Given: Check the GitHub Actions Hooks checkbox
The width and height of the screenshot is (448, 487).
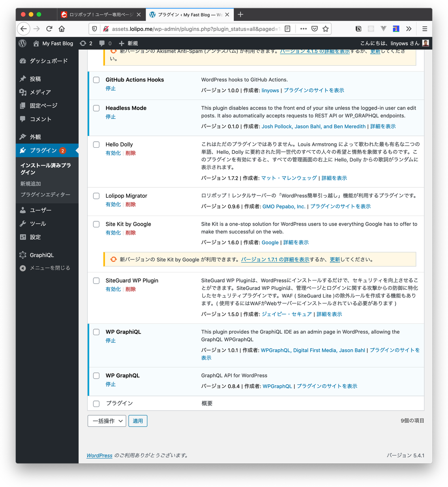Looking at the screenshot, I should pyautogui.click(x=96, y=80).
